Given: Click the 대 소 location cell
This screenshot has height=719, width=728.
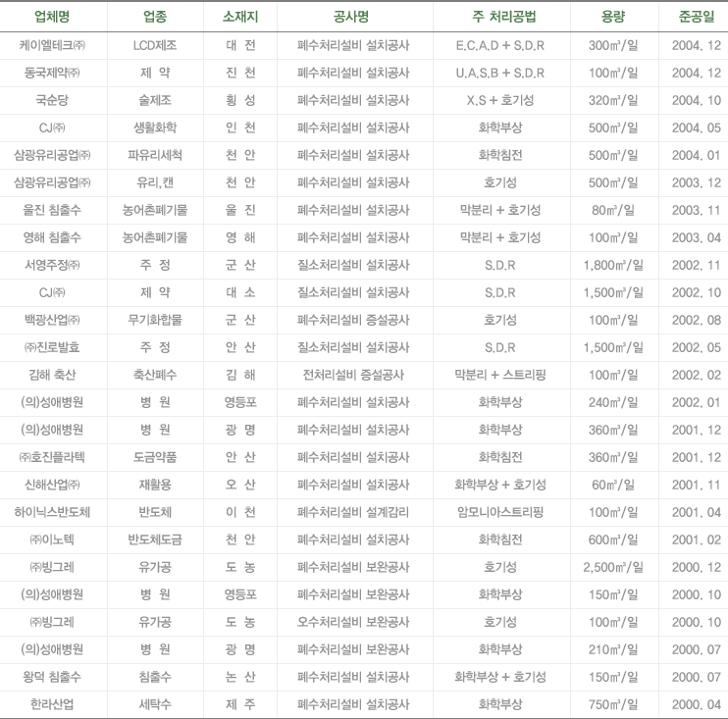Looking at the screenshot, I should [240, 291].
